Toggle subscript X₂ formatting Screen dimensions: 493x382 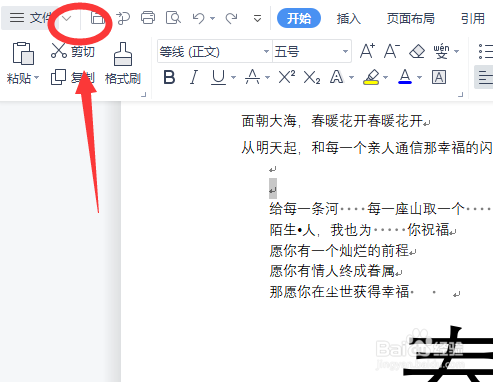(312, 78)
